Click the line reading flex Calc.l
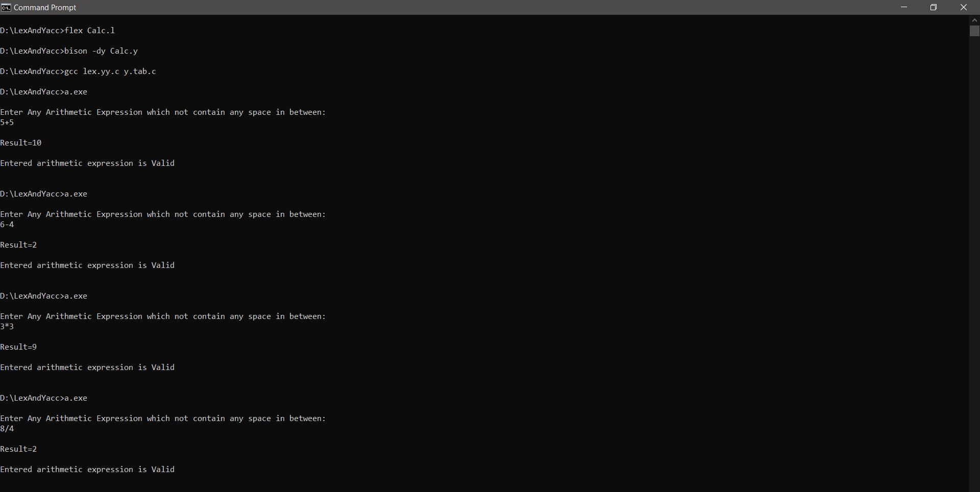 pos(58,31)
